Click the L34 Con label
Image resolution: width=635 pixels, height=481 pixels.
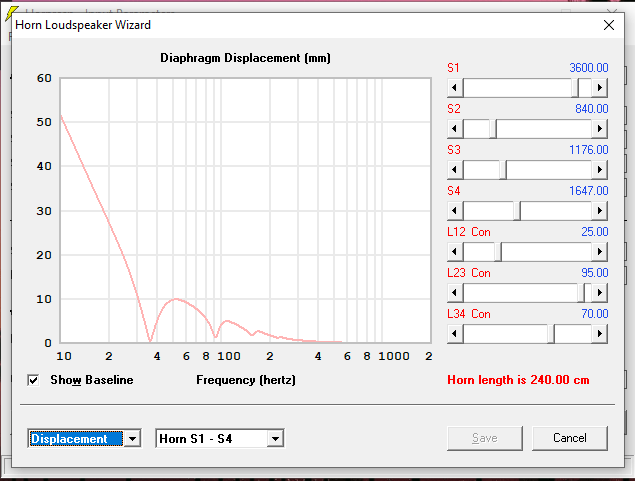click(x=469, y=314)
